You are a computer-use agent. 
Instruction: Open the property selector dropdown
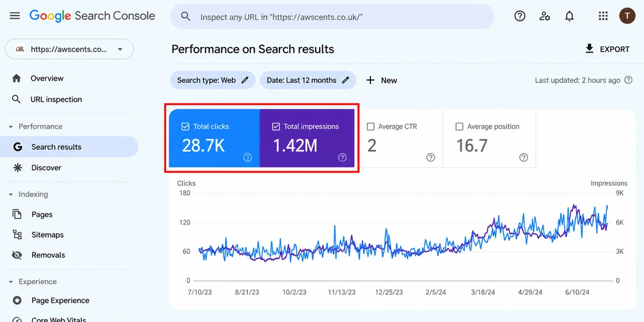pos(70,50)
